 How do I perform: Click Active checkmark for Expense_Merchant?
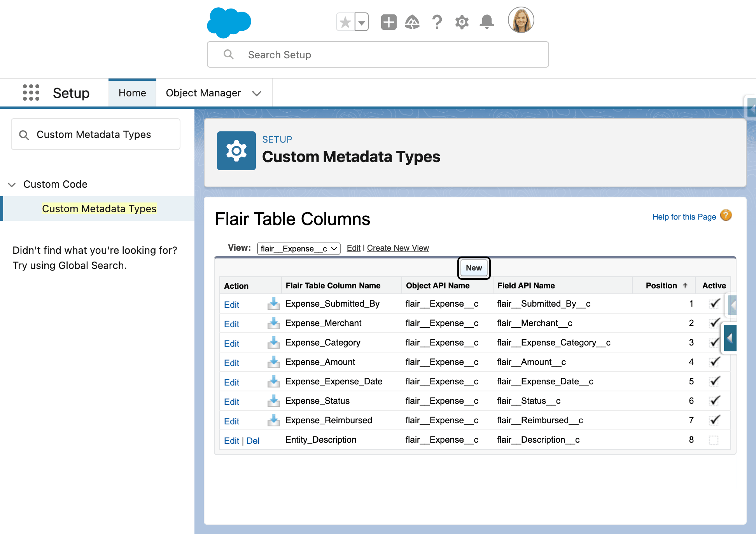coord(714,323)
